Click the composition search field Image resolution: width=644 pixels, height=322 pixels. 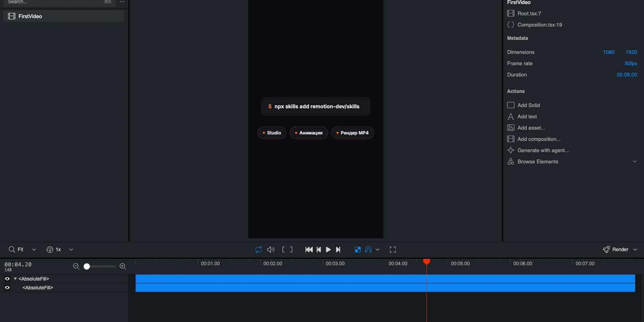[x=59, y=2]
